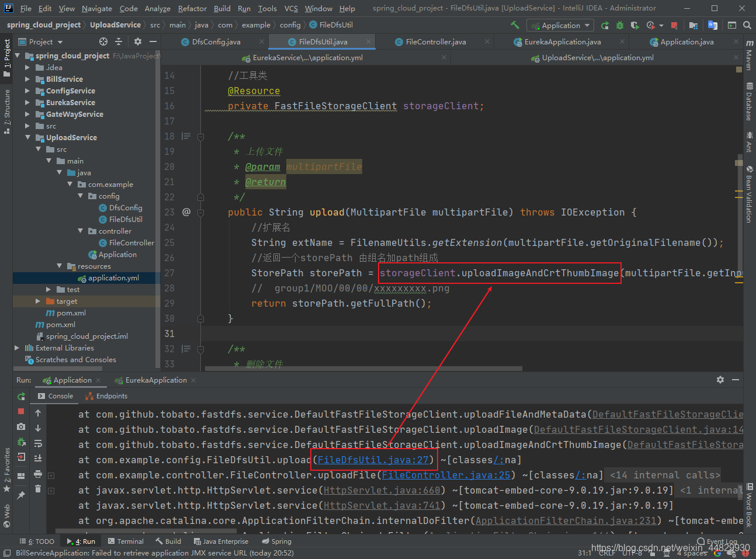Toggle the 2: Favorites tool window stripe
The width and height of the screenshot is (756, 559).
[x=6, y=469]
